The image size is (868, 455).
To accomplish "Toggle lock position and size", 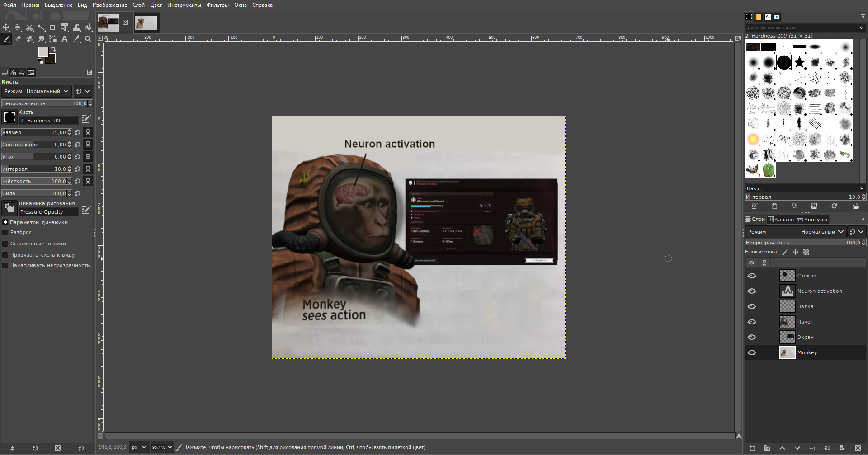I will 795,252.
